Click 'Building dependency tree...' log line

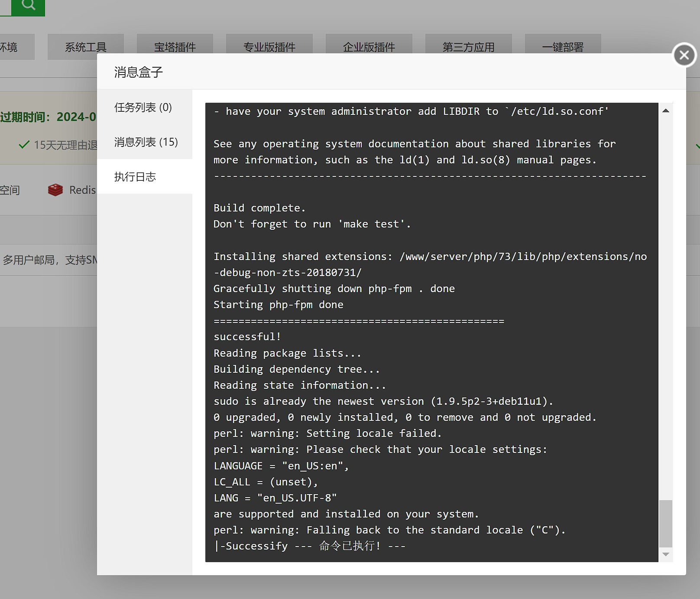(x=297, y=369)
